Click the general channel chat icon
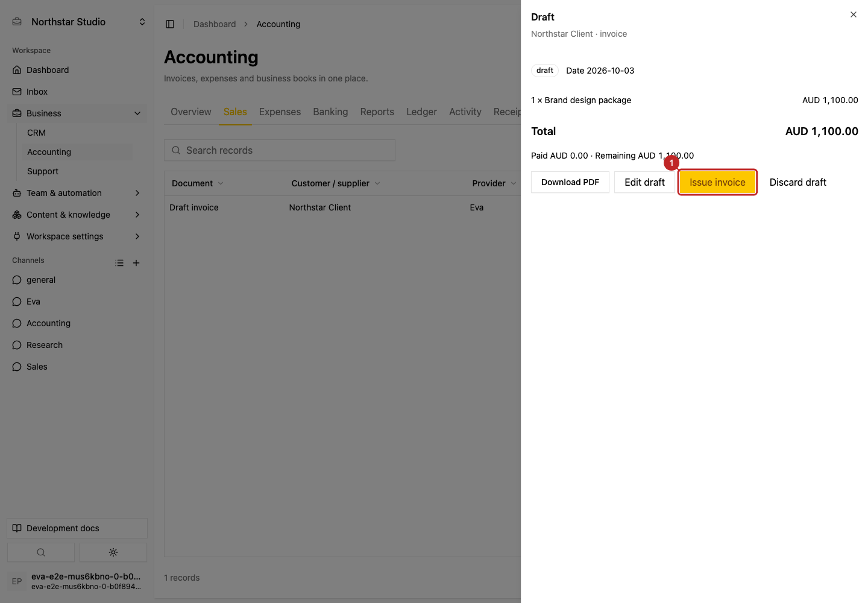 (17, 280)
